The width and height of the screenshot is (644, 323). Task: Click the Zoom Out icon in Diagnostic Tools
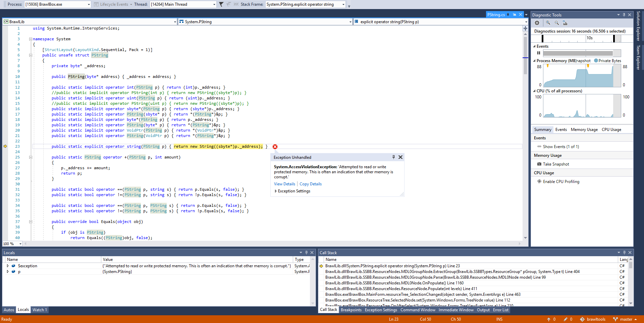click(557, 23)
